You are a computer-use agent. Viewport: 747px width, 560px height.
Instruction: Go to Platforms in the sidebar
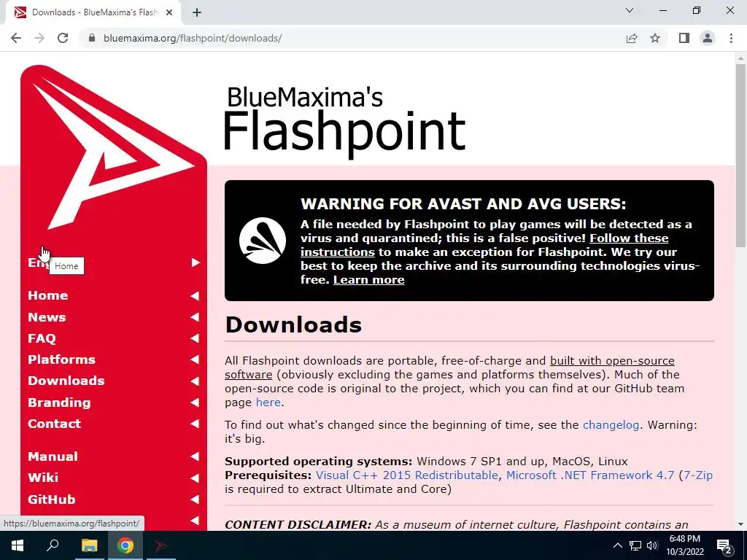61,359
